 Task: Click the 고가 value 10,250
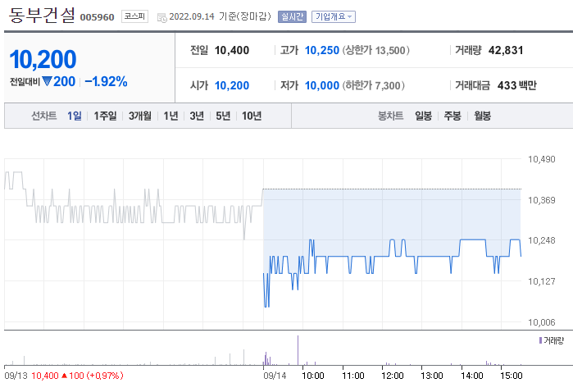click(322, 50)
